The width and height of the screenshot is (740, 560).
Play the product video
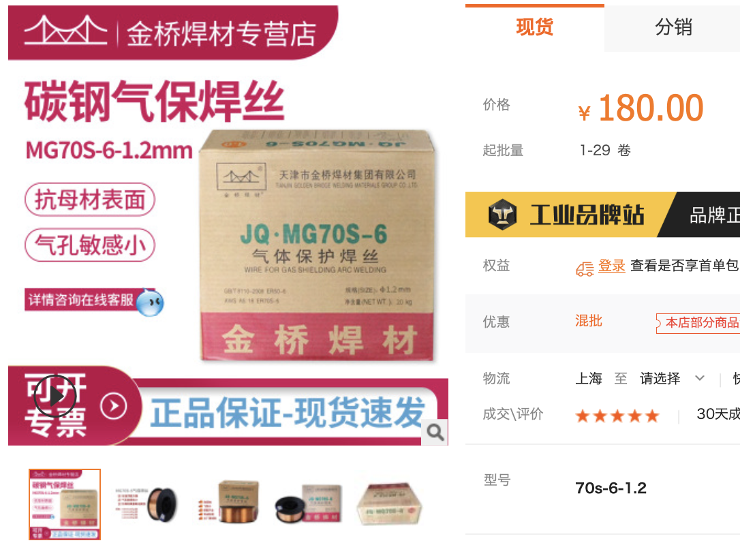pyautogui.click(x=55, y=396)
